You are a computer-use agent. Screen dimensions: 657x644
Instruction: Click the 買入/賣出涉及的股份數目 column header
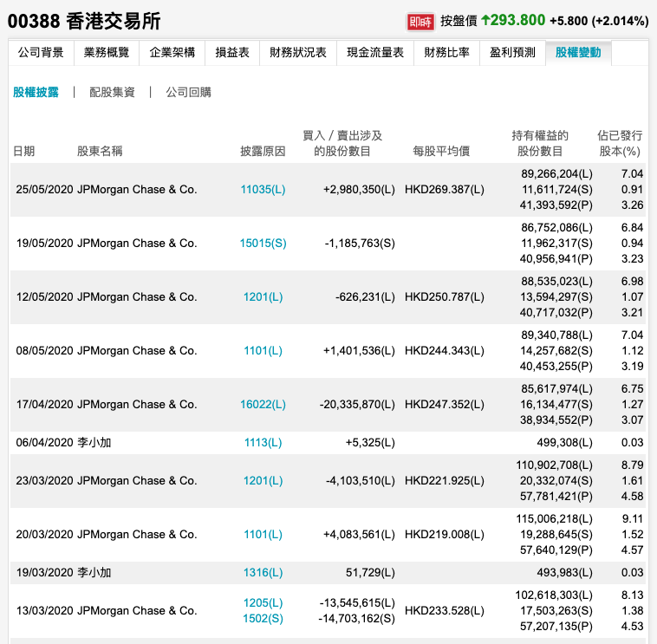342,143
